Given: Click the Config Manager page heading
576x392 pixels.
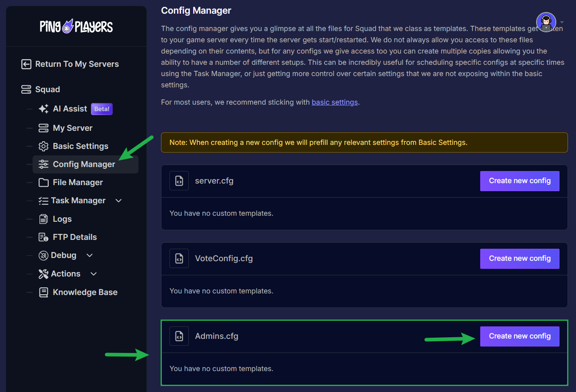Looking at the screenshot, I should click(x=196, y=10).
